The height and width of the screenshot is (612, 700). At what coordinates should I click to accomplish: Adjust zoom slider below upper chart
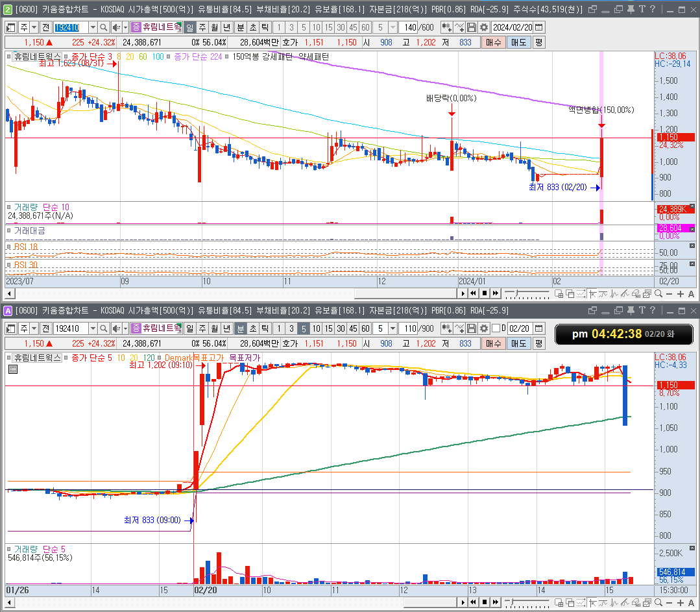click(527, 294)
